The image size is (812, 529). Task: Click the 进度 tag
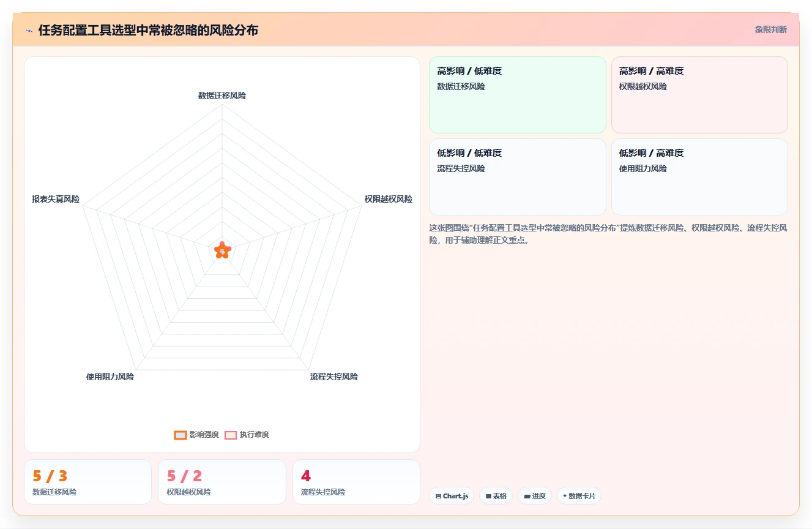pos(535,496)
